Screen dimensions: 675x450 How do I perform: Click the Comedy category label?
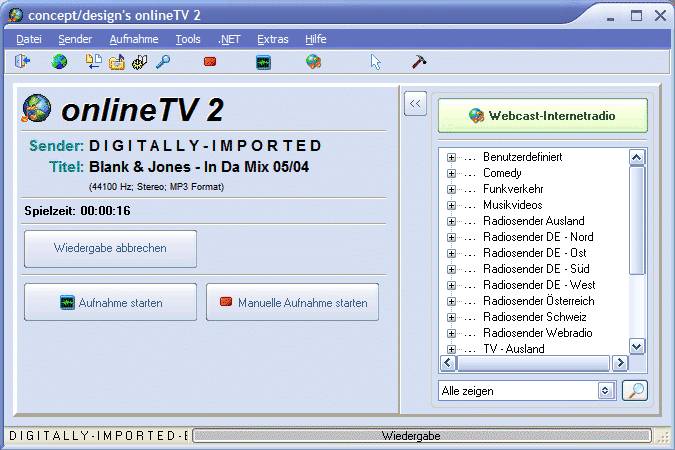tap(502, 173)
